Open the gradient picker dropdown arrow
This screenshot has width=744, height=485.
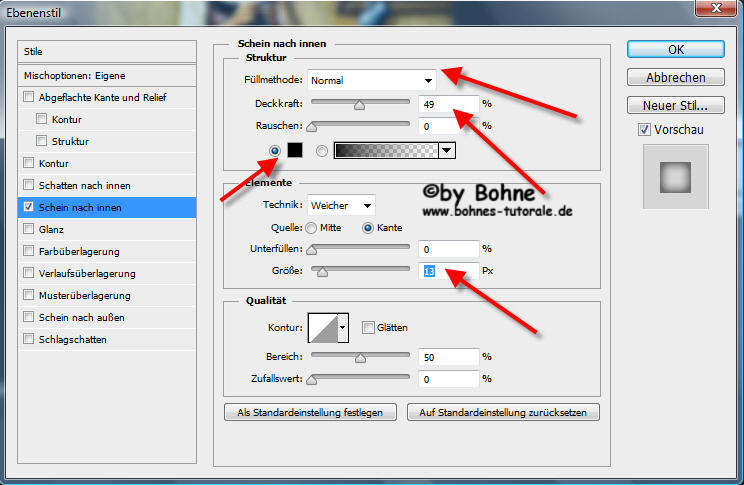447,150
